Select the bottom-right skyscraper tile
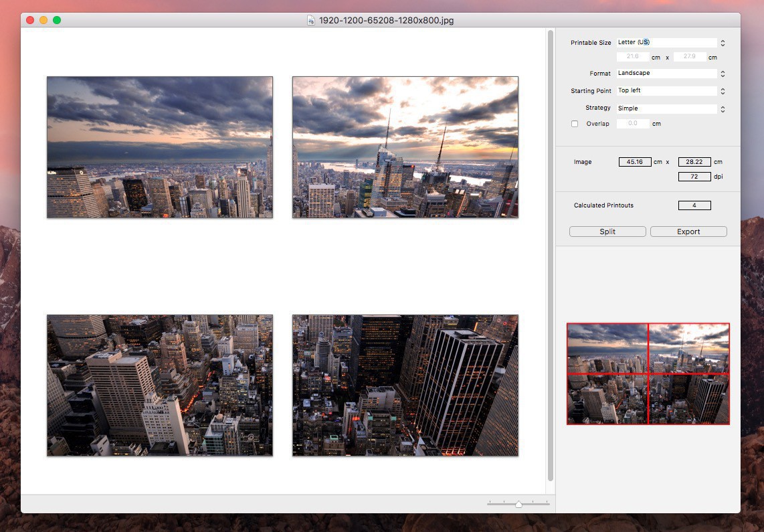The width and height of the screenshot is (764, 532). click(405, 385)
